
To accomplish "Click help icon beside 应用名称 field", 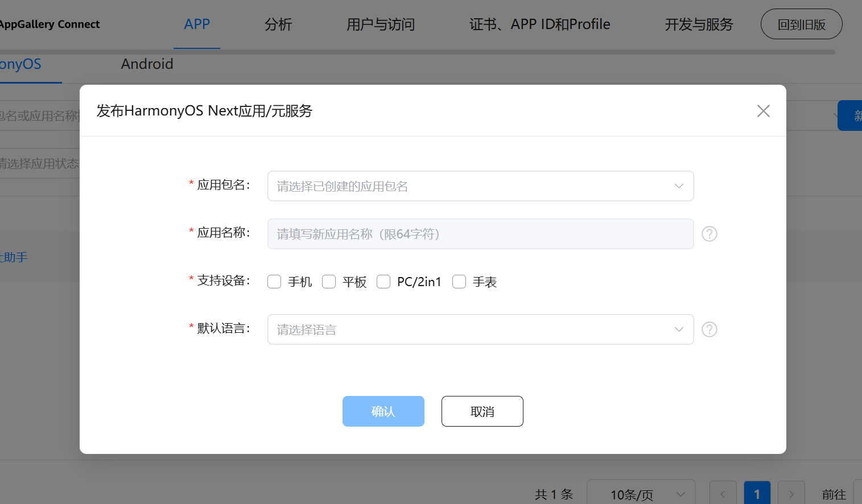I will (x=709, y=234).
